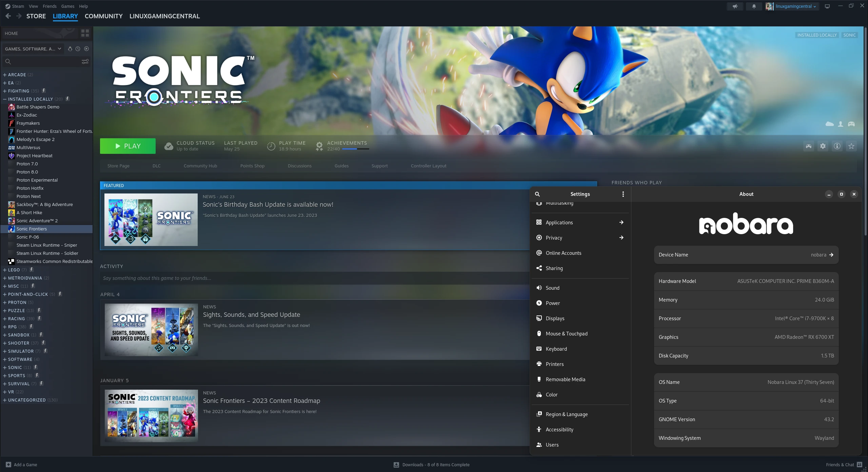Select A Short Hike in game list
This screenshot has width=868, height=472.
(46, 212)
